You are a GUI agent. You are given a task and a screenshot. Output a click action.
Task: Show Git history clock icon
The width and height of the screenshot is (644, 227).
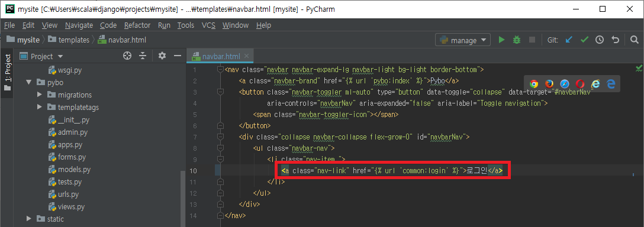coord(600,40)
